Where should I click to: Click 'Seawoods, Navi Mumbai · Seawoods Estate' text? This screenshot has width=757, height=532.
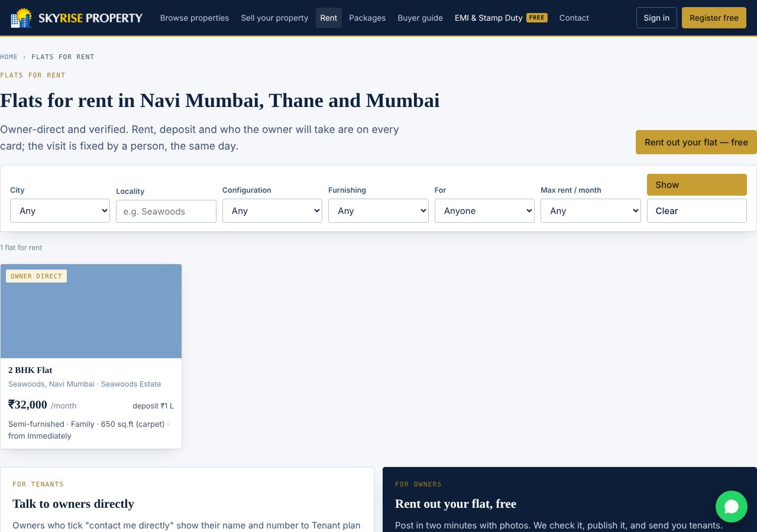pyautogui.click(x=85, y=384)
